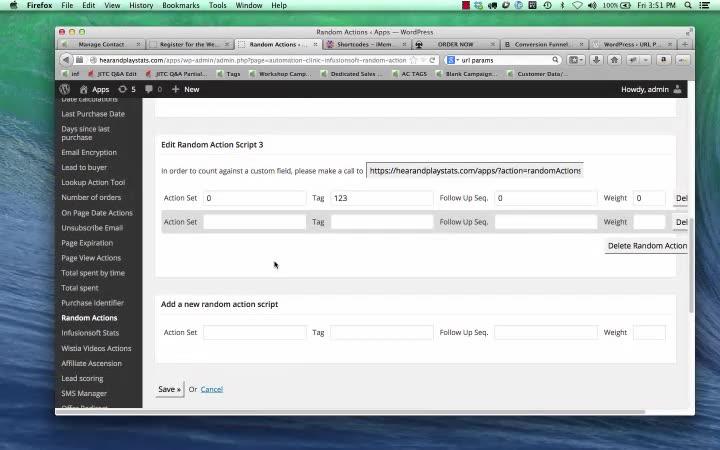
Task: Click the Tag field containing 123
Action: 382,198
